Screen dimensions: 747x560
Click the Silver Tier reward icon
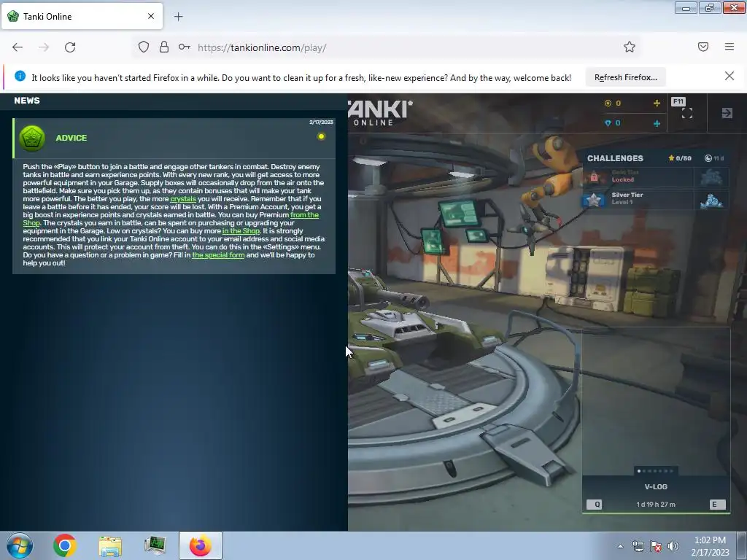pyautogui.click(x=711, y=200)
